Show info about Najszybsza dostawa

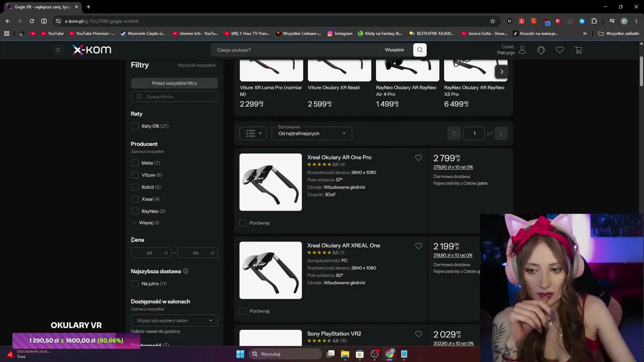click(x=186, y=271)
